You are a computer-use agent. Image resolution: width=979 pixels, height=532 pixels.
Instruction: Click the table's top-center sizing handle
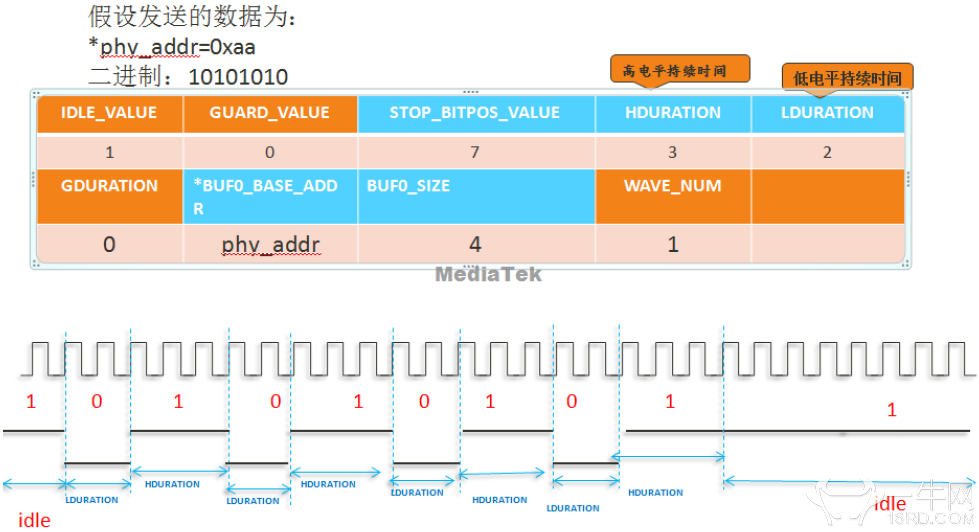coord(471,92)
